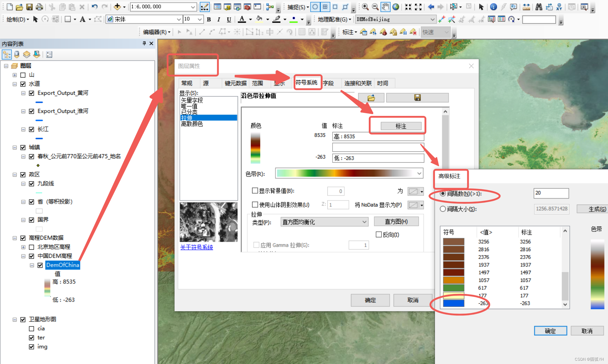Viewport: 608px width, 364px height.
Task: Click the blue -263 symbol swatch
Action: pyautogui.click(x=453, y=303)
